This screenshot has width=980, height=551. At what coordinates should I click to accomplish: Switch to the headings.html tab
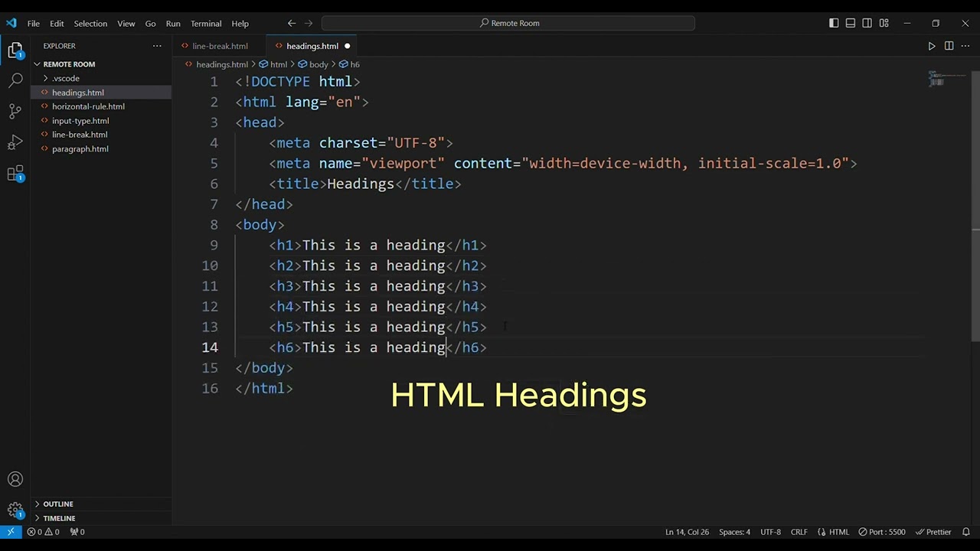(x=312, y=46)
